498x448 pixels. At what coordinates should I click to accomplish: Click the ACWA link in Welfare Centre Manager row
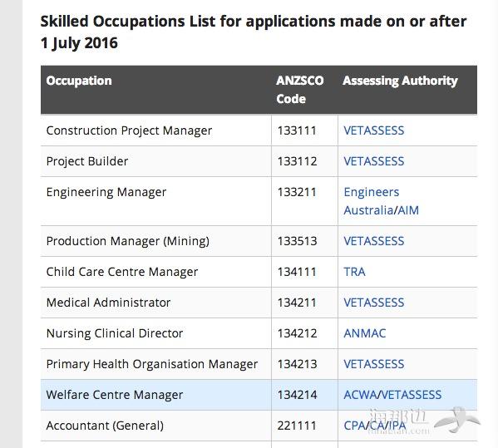360,395
